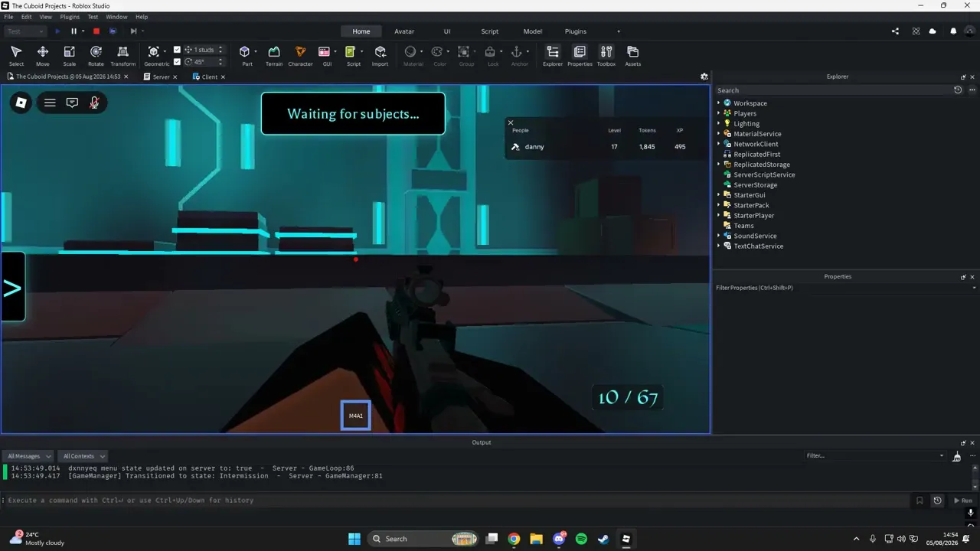Open Spotify from the taskbar
Viewport: 980px width, 551px height.
coord(581,539)
